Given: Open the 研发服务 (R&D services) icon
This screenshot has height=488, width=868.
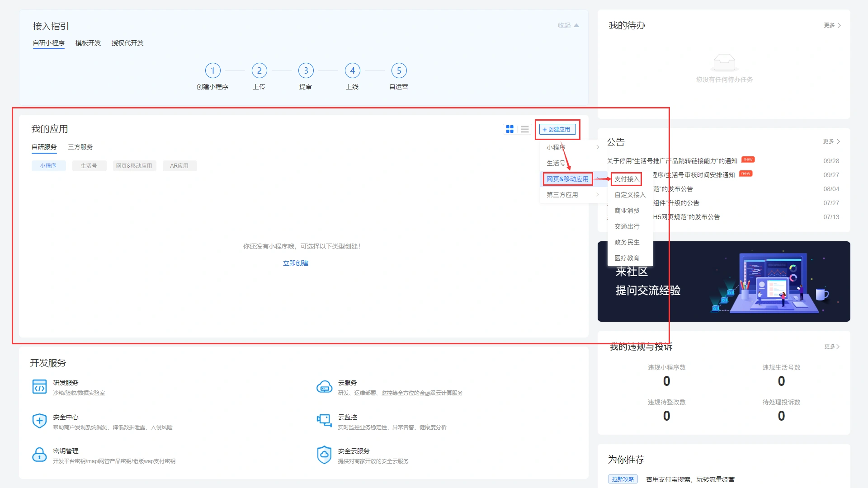Looking at the screenshot, I should coord(39,386).
